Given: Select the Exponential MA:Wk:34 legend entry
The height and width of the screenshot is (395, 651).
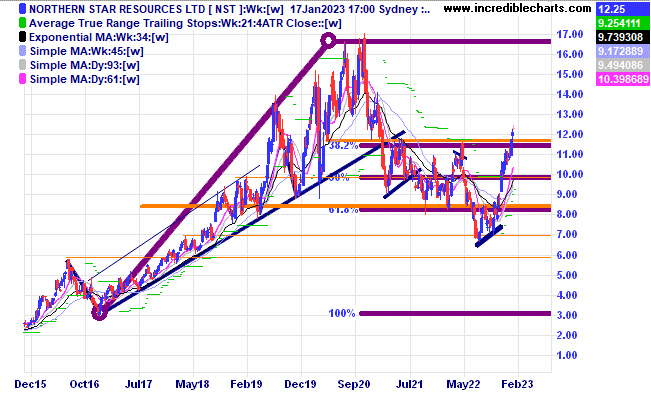Looking at the screenshot, I should pyautogui.click(x=99, y=37).
